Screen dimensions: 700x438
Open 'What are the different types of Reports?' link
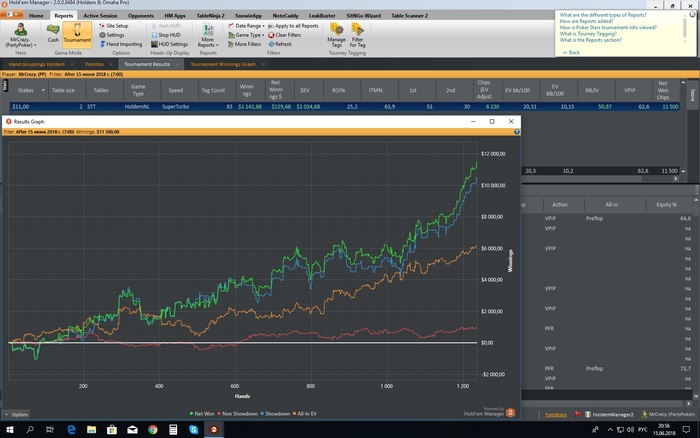[603, 15]
